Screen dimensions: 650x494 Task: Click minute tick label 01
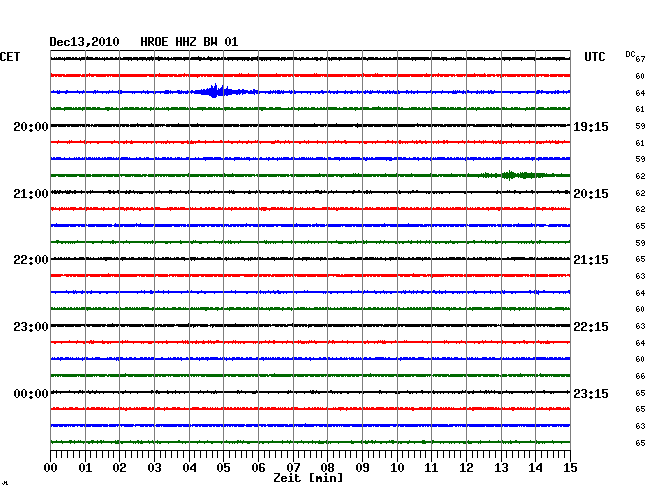pos(85,468)
